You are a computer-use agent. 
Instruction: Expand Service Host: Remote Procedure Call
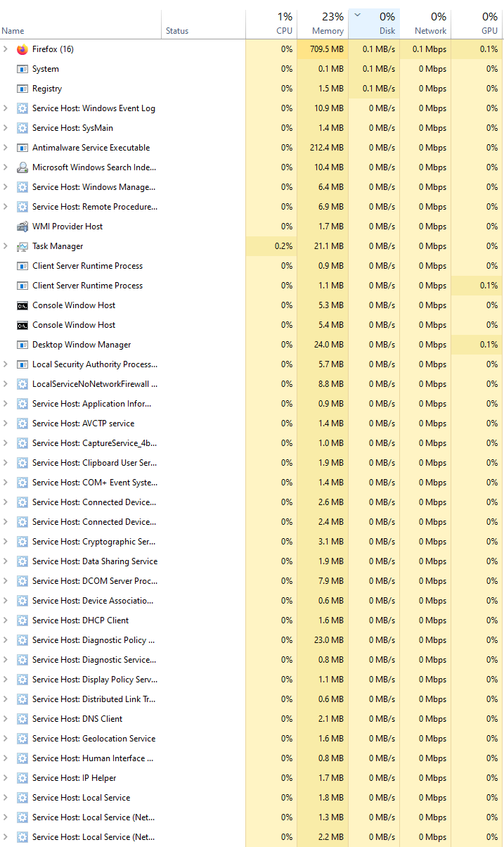tap(6, 207)
